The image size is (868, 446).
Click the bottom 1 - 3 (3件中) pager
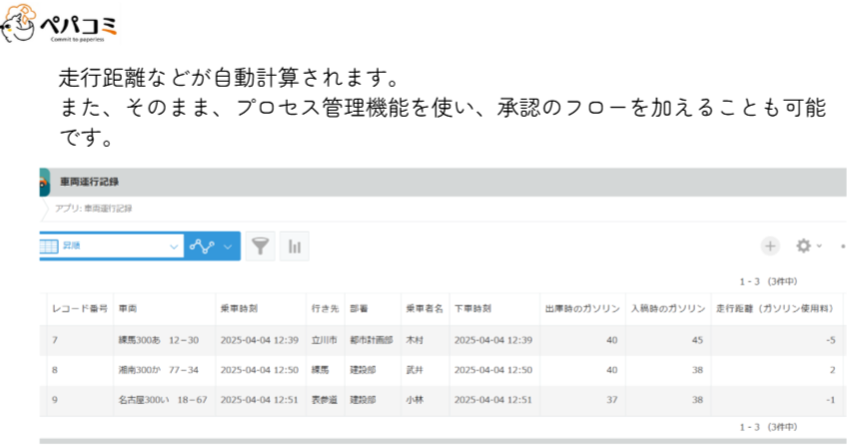768,427
